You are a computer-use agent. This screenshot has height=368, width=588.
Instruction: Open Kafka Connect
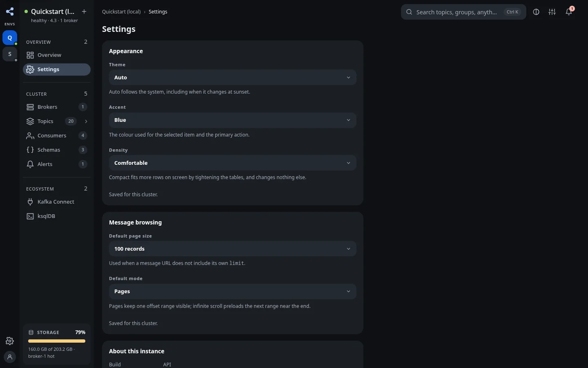coord(57,202)
